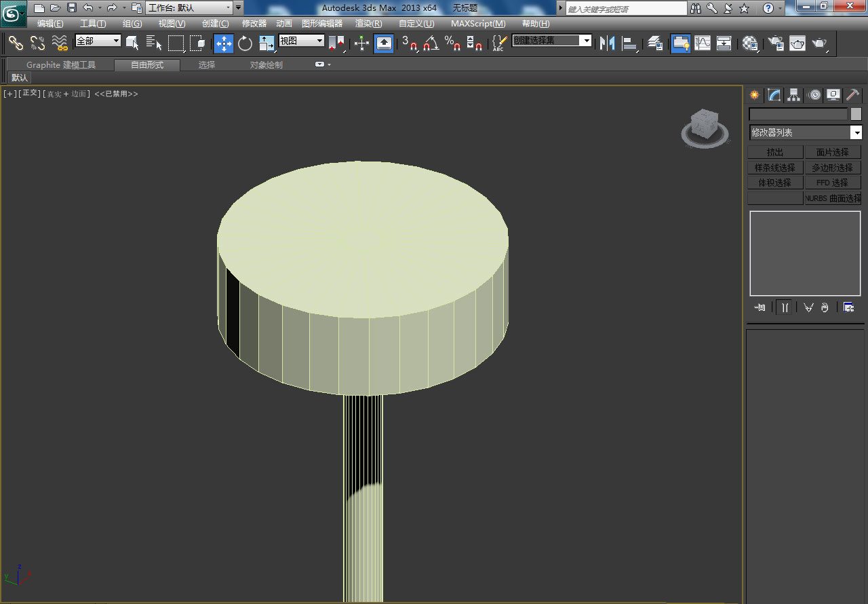Activate the Select and Rotate tool
Screen dimensions: 868x604
245,43
